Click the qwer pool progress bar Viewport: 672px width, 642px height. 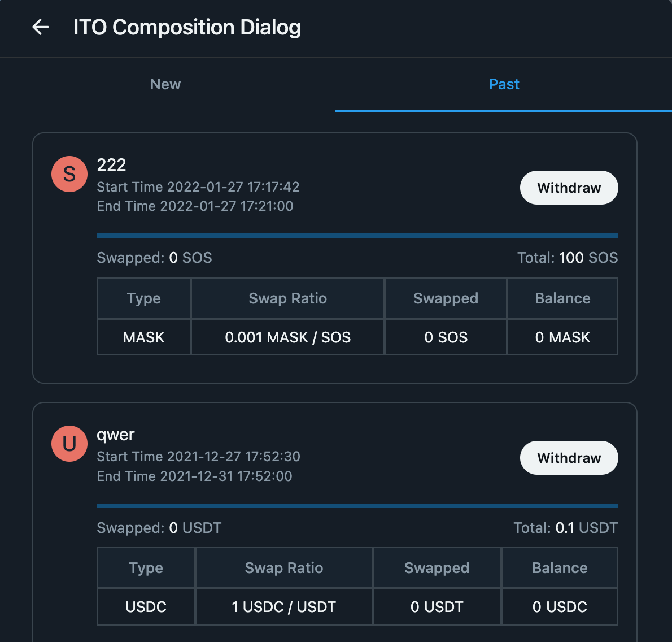click(357, 506)
